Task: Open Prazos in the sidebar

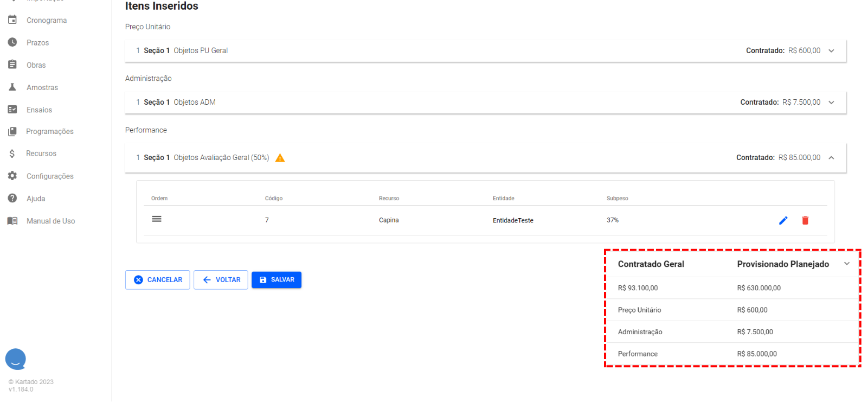Action: [37, 43]
